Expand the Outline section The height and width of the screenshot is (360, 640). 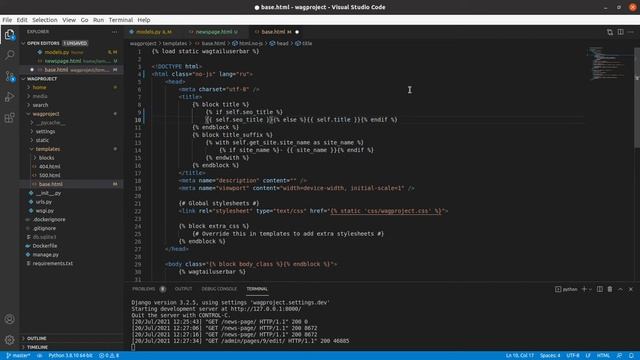[x=72, y=338]
